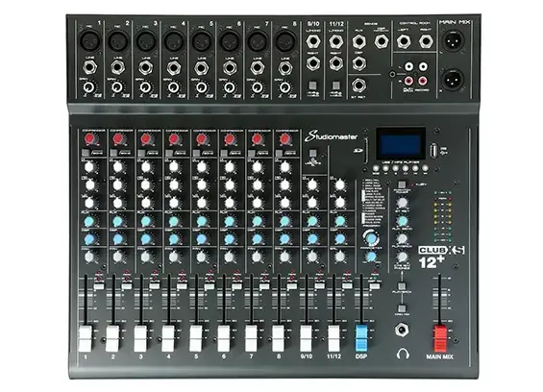Click channel 7 PAN knob

[257, 257]
